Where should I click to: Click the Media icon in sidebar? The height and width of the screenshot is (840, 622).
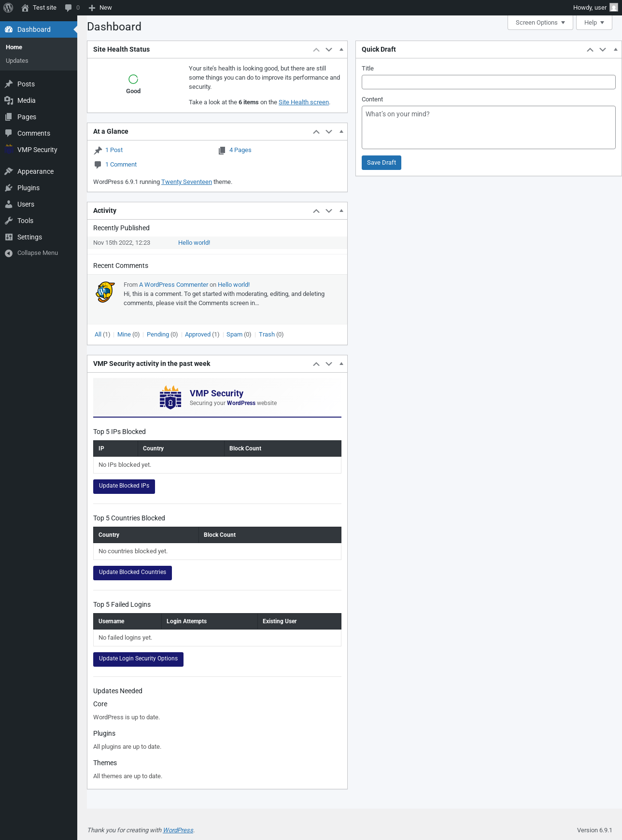pyautogui.click(x=9, y=100)
